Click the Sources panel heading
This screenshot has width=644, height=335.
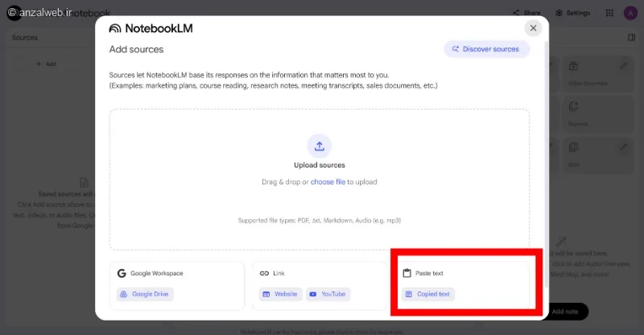(25, 37)
